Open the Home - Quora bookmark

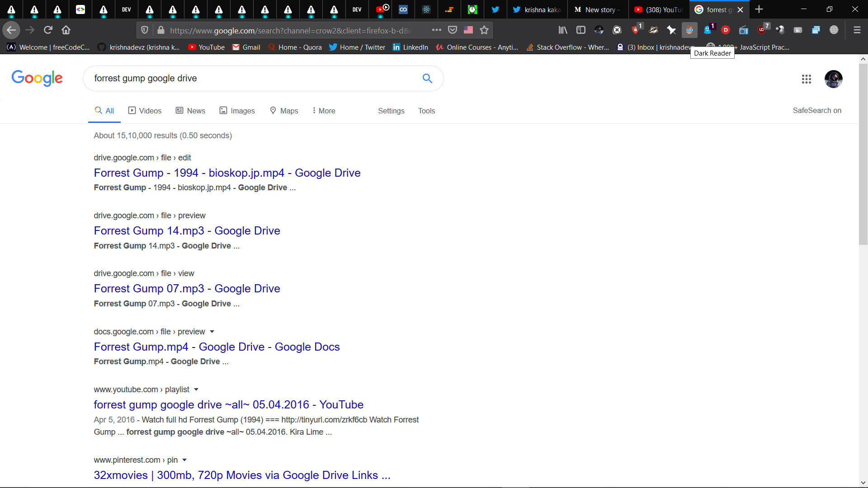click(x=295, y=47)
